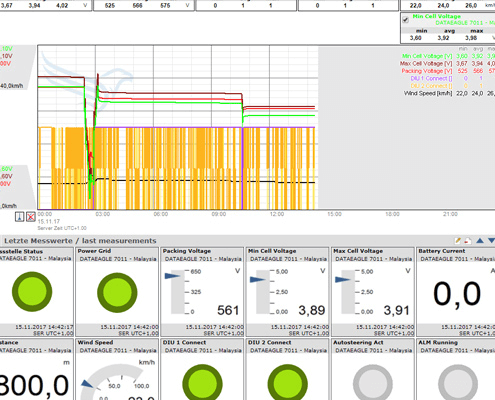This screenshot has width=495, height=400.
Task: Click the Min Cell Voltage gauge pointer
Action: pos(258,279)
